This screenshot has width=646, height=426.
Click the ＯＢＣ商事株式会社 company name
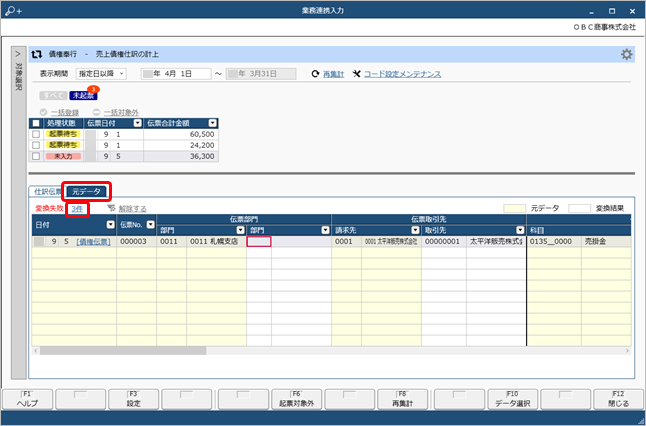coord(604,27)
